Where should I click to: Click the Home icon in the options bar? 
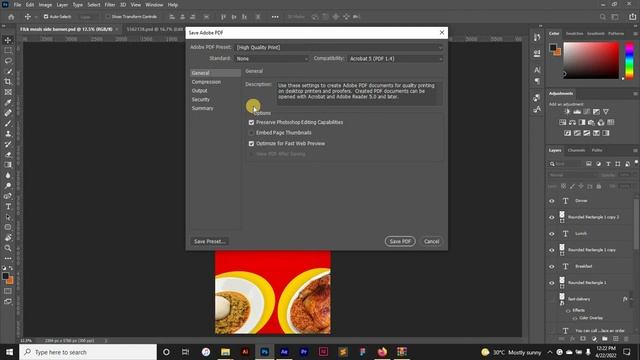point(11,17)
